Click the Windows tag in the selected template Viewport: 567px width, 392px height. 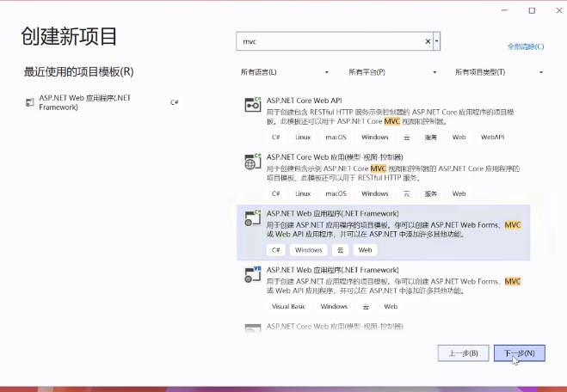pos(308,250)
